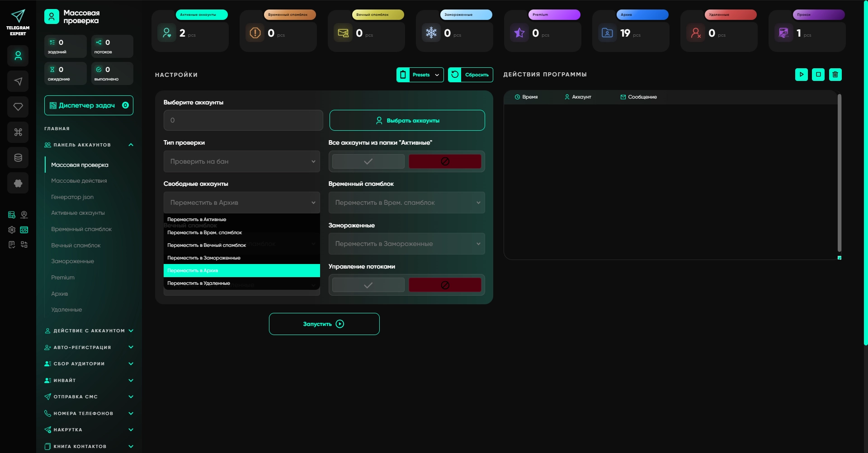Enable thread management with checkmark toggle
868x453 pixels.
368,285
